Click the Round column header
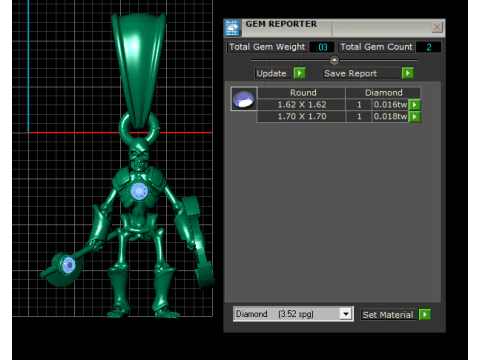The image size is (480, 360). coord(302,93)
